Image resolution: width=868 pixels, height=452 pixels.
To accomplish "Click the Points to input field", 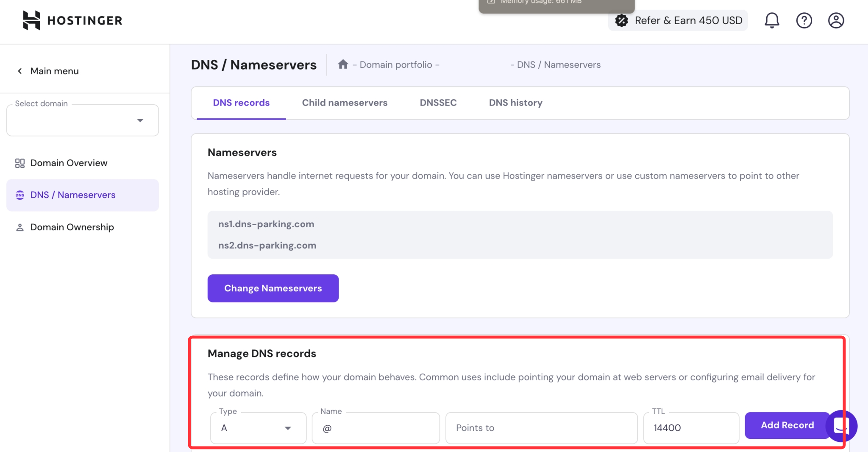I will tap(542, 428).
